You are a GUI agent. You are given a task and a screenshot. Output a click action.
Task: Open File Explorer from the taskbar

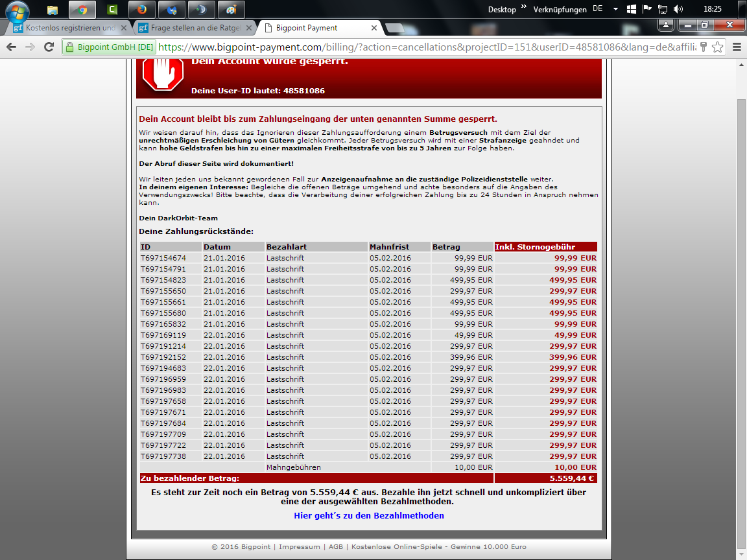tap(53, 10)
